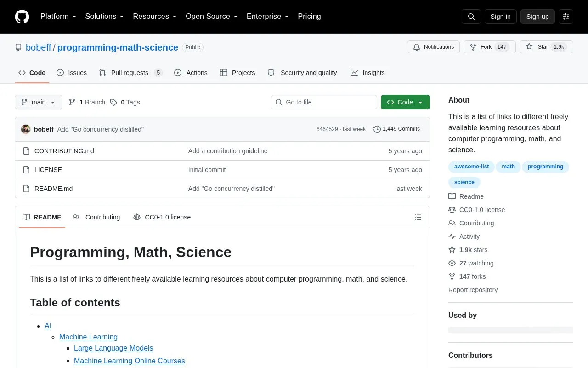Click the branch icon next to 1 Branch
This screenshot has height=368, width=588.
[x=72, y=102]
